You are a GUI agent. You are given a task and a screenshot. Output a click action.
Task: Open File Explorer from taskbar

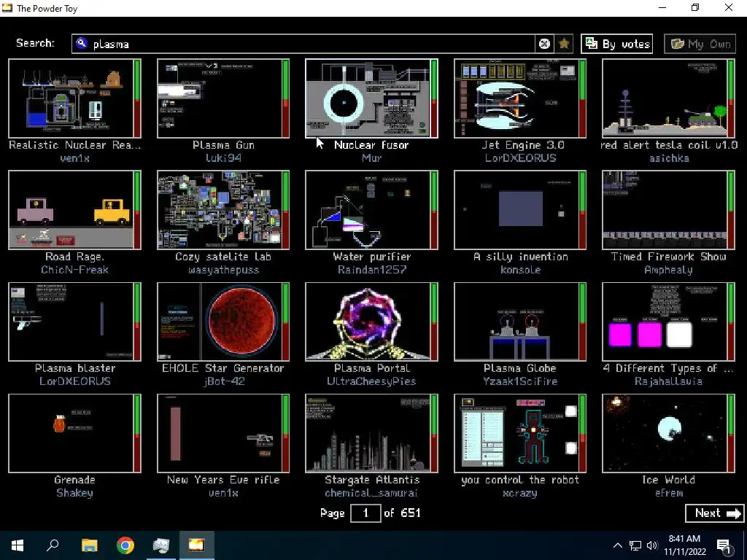tap(89, 545)
